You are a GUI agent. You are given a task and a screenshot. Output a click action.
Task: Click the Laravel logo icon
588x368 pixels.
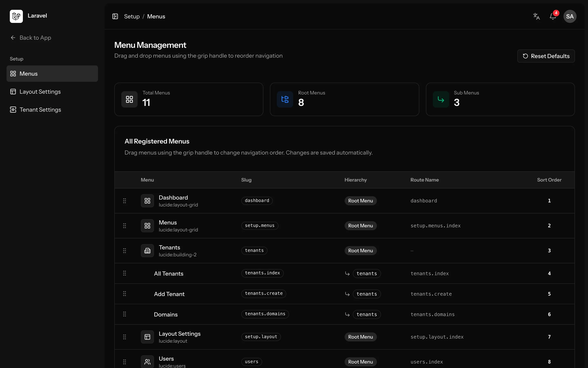click(x=16, y=16)
